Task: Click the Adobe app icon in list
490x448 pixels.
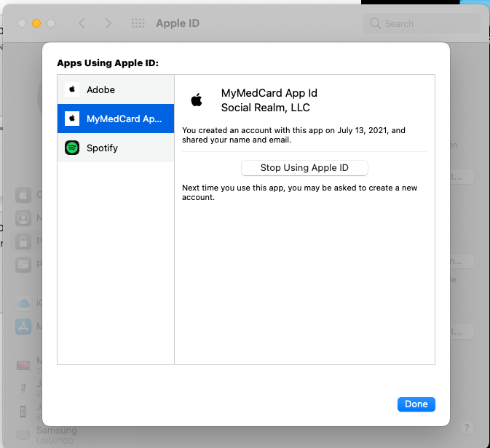Action: click(72, 89)
